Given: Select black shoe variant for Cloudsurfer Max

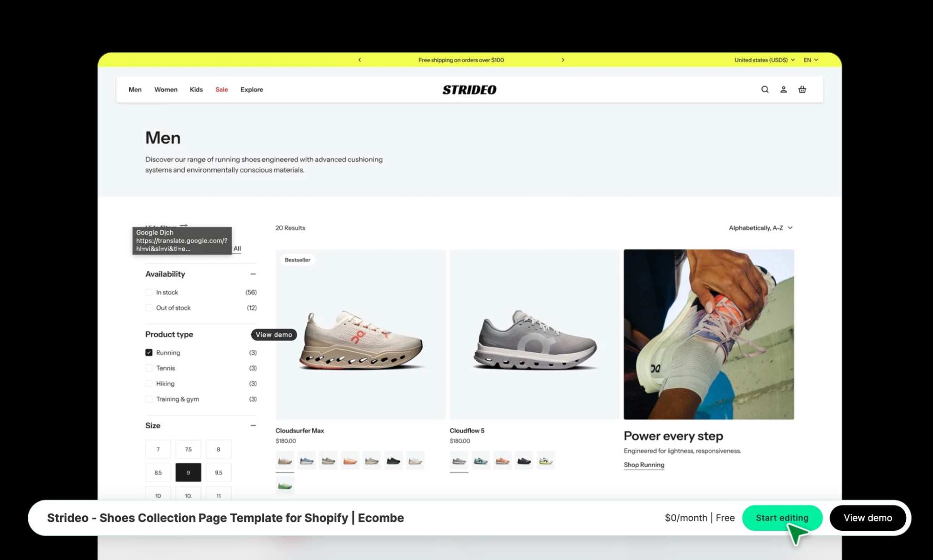Looking at the screenshot, I should click(x=393, y=461).
